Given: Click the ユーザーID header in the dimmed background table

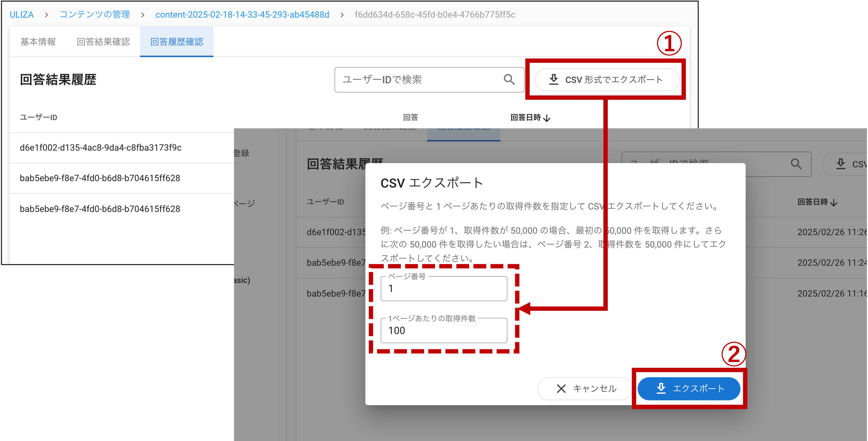Looking at the screenshot, I should coord(325,202).
